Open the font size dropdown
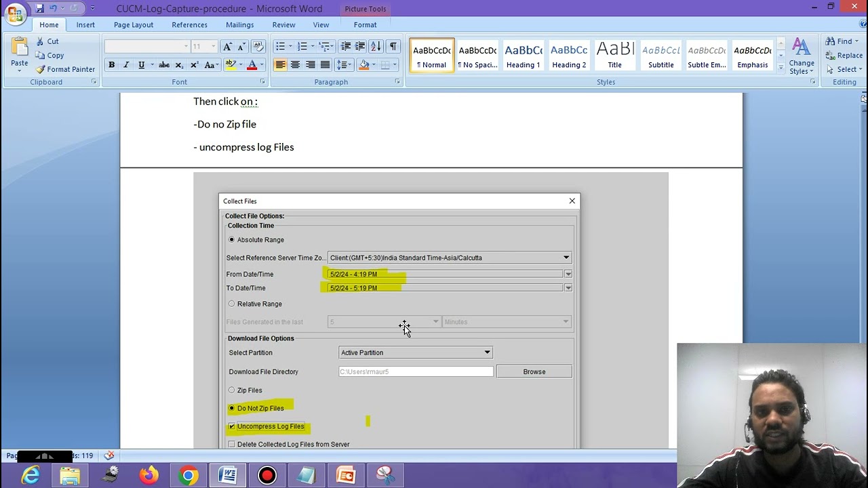The width and height of the screenshot is (868, 488). 213,46
